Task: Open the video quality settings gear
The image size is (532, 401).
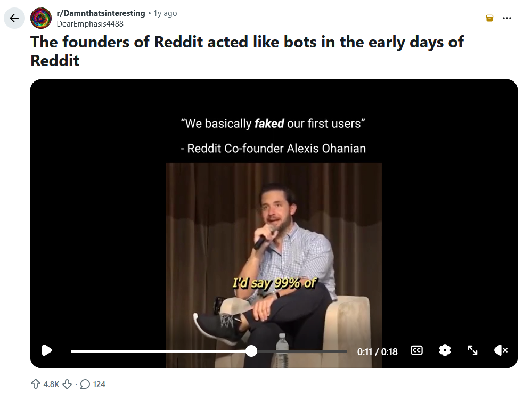Action: 445,350
